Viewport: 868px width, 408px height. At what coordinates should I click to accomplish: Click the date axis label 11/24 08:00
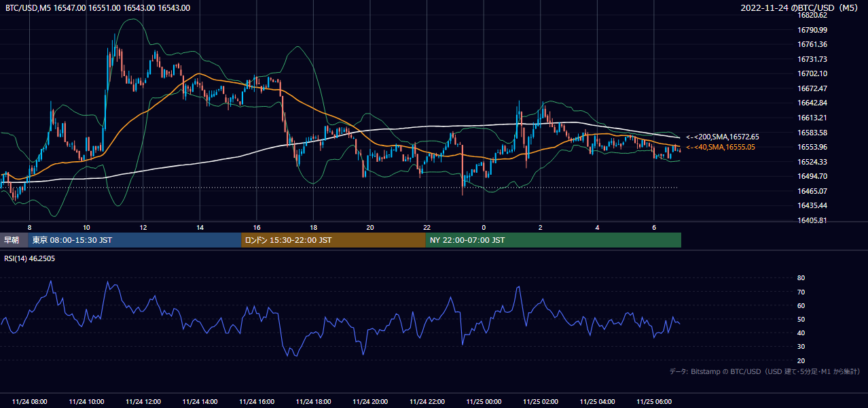point(29,401)
